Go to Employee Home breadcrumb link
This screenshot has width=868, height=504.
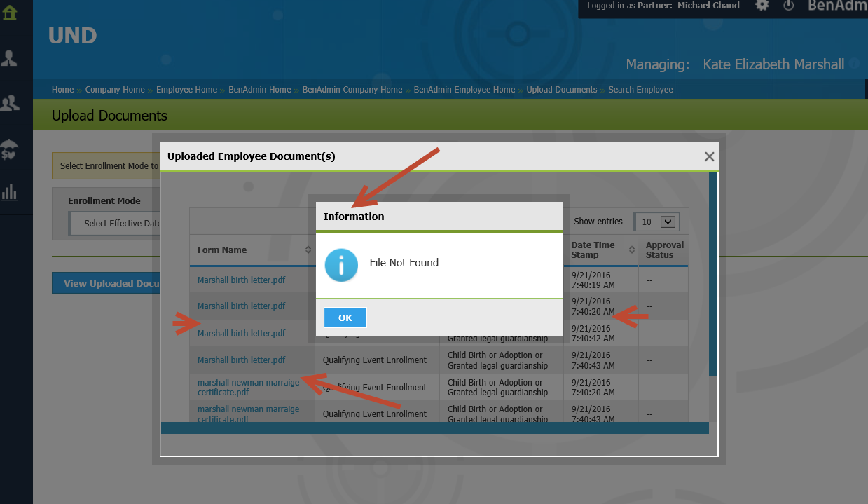click(x=186, y=90)
